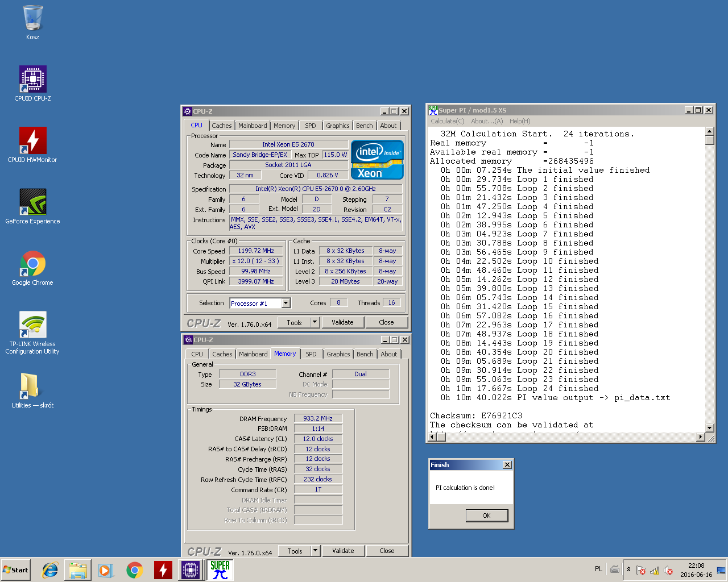The height and width of the screenshot is (582, 728).
Task: Select the GeForce Experience desktop shortcut
Action: tap(32, 206)
